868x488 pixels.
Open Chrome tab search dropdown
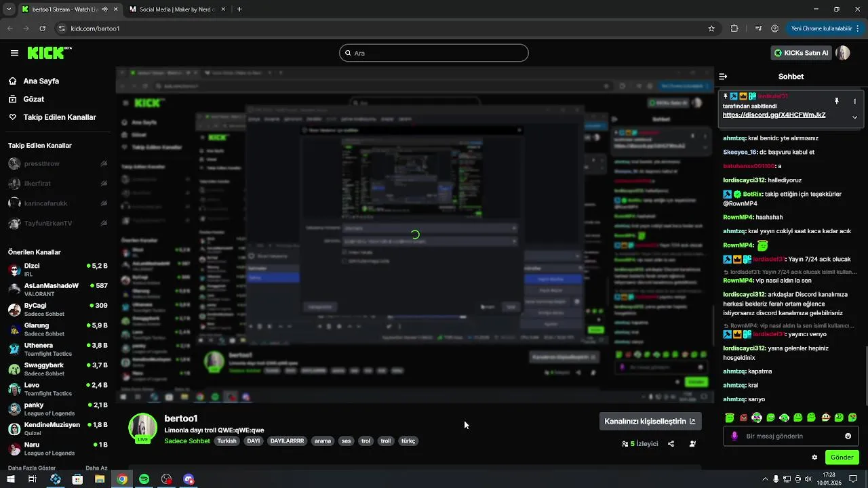[9, 9]
